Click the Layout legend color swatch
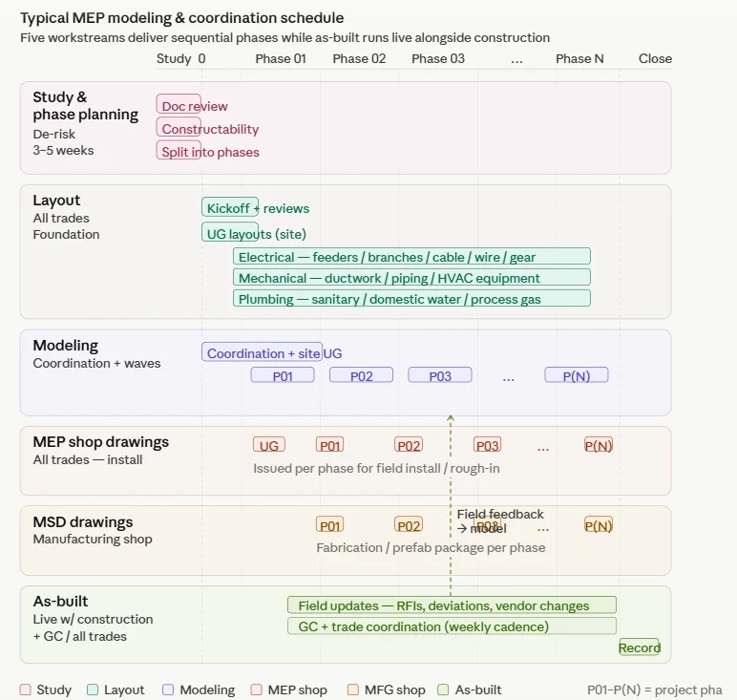This screenshot has height=700, width=737. pos(93,689)
